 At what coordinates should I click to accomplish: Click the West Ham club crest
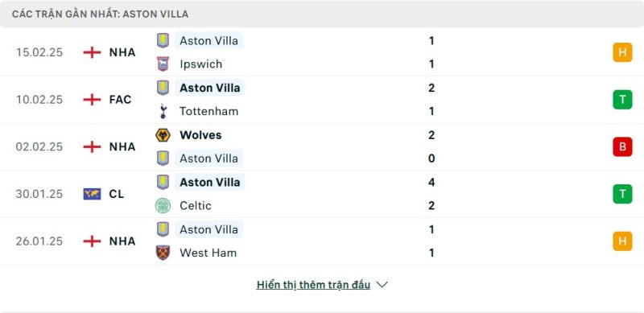point(163,253)
